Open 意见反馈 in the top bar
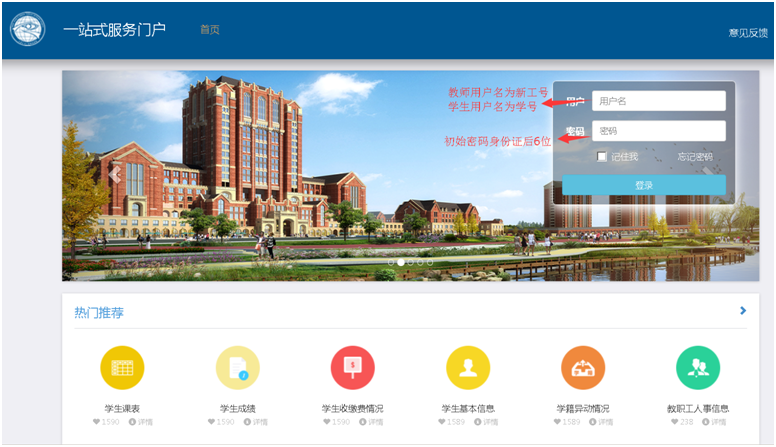776x447 pixels. tap(750, 33)
